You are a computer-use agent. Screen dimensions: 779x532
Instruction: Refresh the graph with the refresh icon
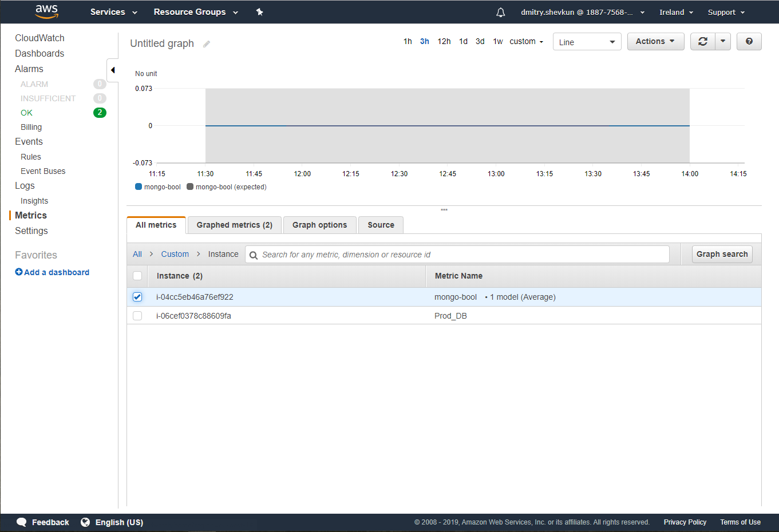pos(702,41)
